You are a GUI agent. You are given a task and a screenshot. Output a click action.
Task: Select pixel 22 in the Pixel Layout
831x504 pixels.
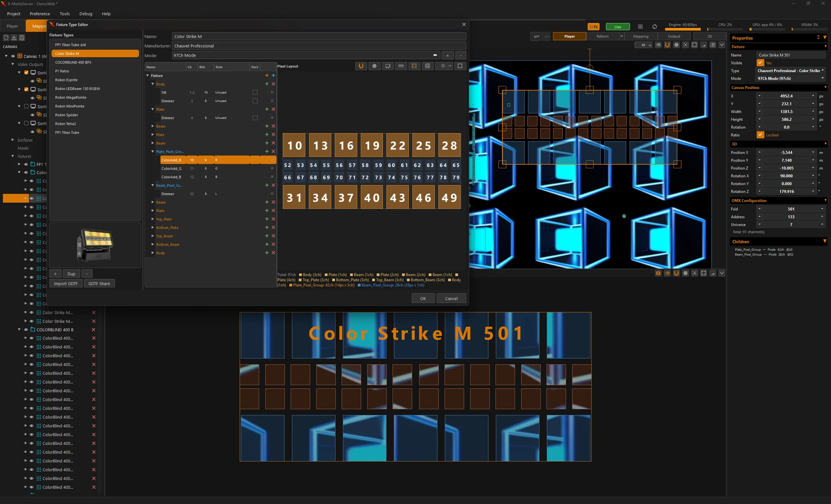[398, 145]
